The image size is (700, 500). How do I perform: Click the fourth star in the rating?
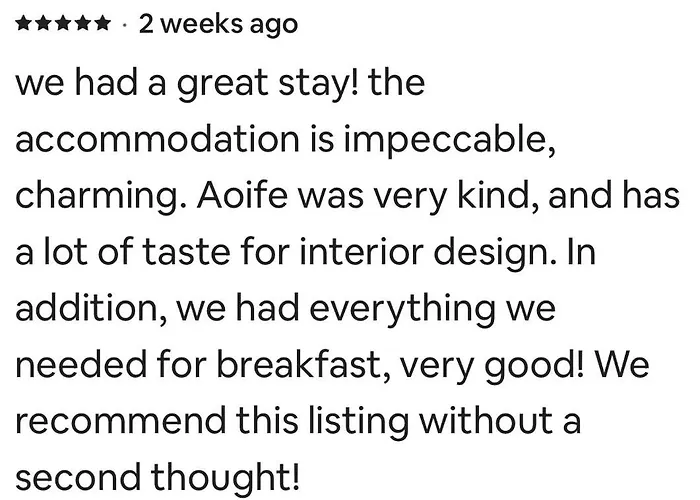click(81, 24)
